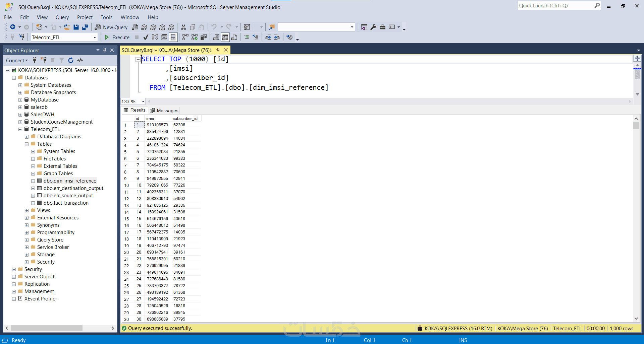Start a new MDX query
Viewport: 644px width, 344px height.
click(x=144, y=27)
